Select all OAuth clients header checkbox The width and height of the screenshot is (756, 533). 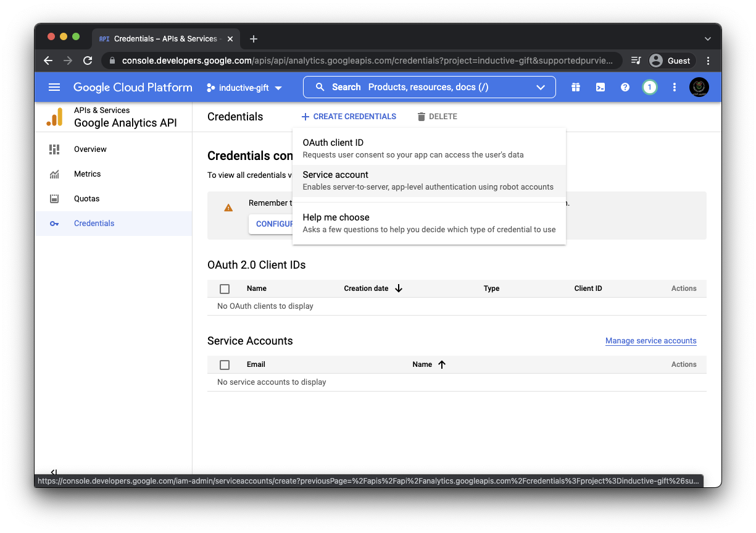pos(225,288)
